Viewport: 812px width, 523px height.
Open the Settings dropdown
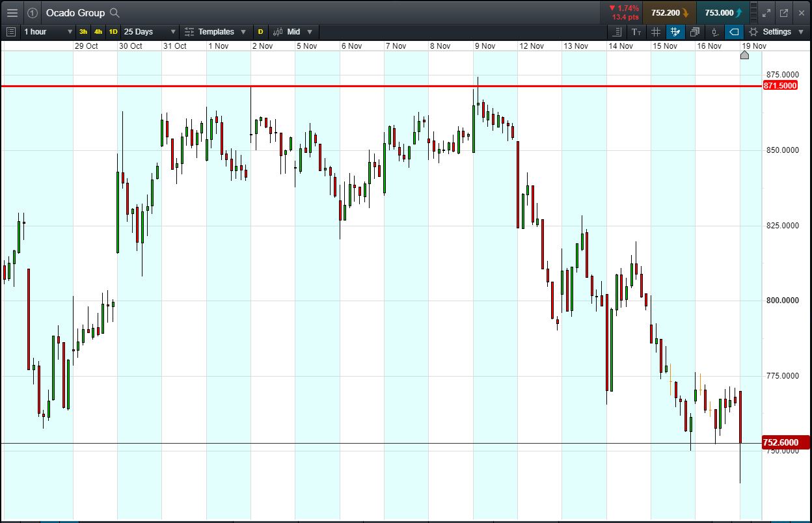pyautogui.click(x=776, y=31)
